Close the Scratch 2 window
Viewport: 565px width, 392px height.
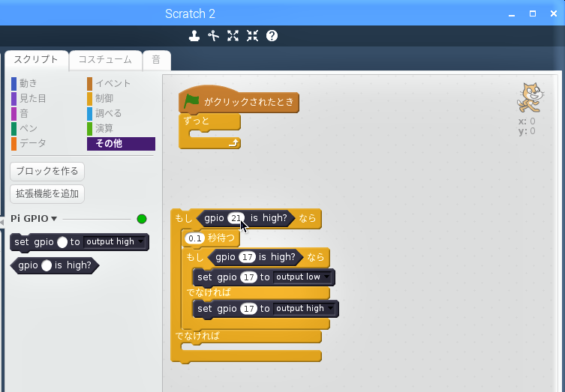[x=554, y=13]
